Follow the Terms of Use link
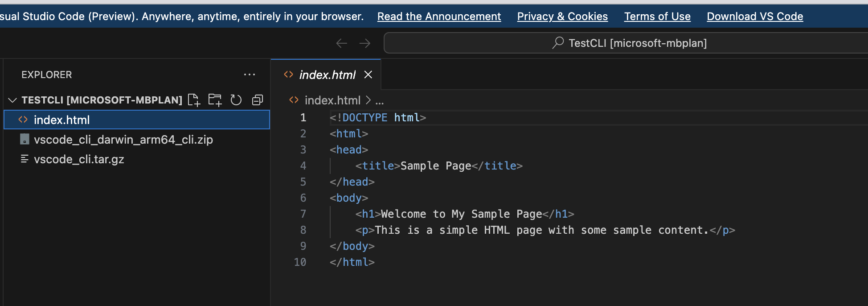Screen dimensions: 868x306 coord(657,17)
